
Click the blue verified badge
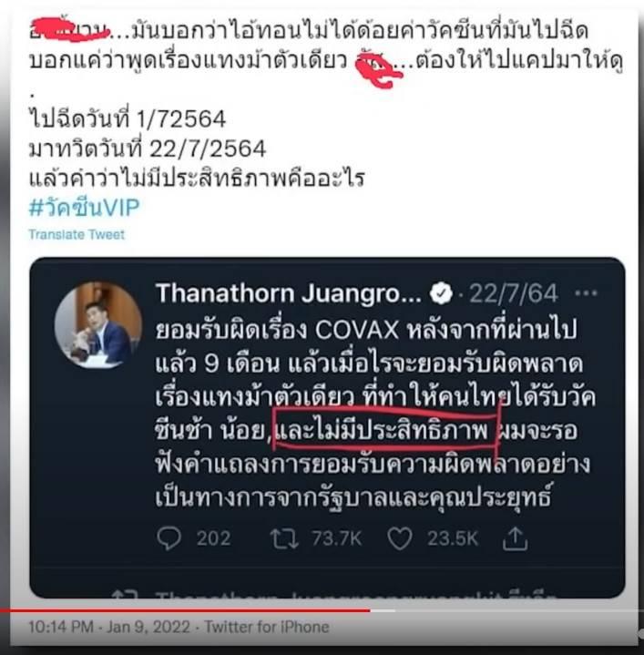pos(442,293)
